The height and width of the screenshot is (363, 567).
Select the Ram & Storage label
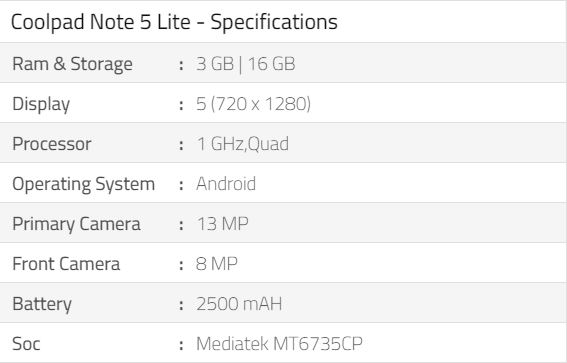pos(72,64)
